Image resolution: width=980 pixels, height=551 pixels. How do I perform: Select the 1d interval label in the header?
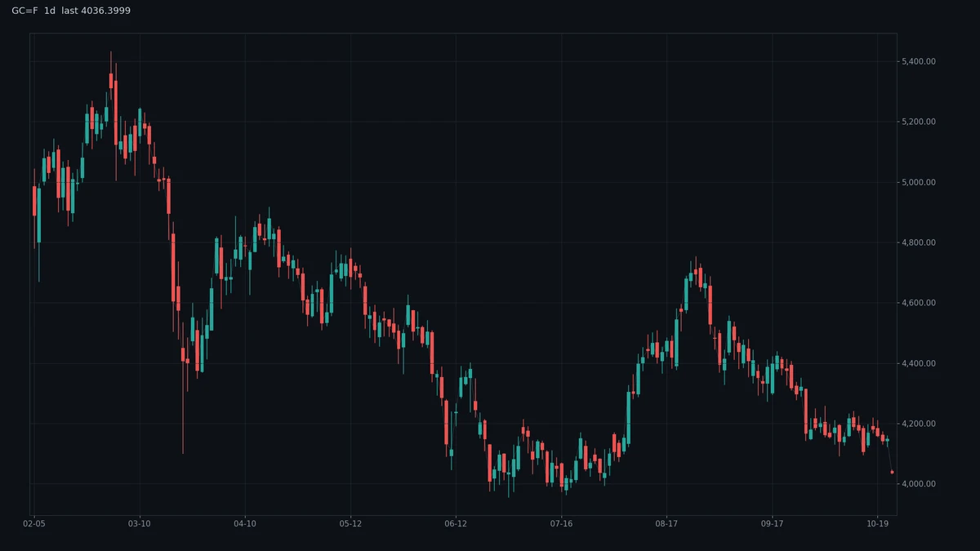(x=50, y=11)
